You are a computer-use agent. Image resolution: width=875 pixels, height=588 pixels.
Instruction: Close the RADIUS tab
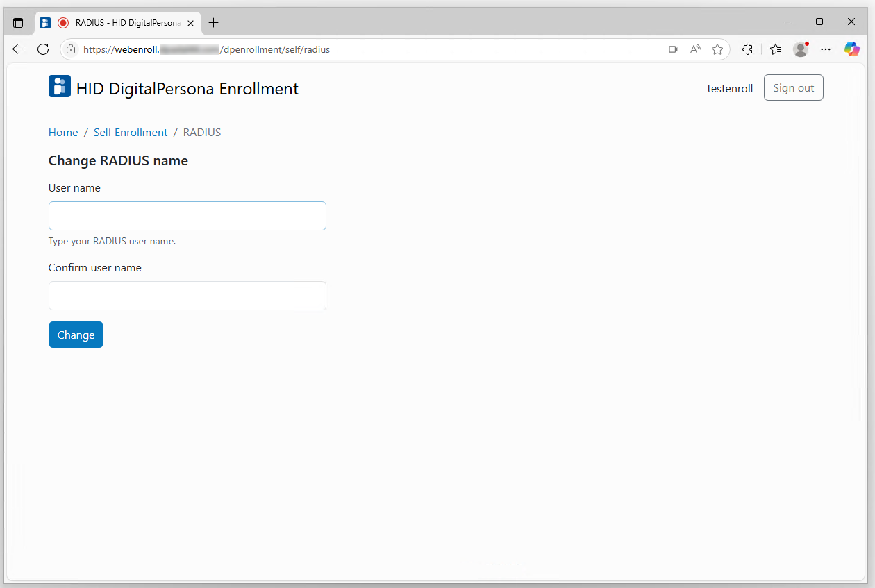[x=190, y=23]
